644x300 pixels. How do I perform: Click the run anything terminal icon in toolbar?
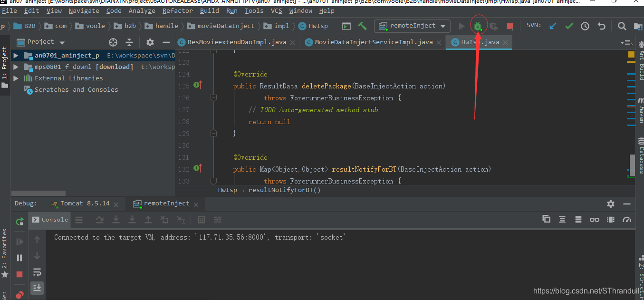click(x=346, y=26)
